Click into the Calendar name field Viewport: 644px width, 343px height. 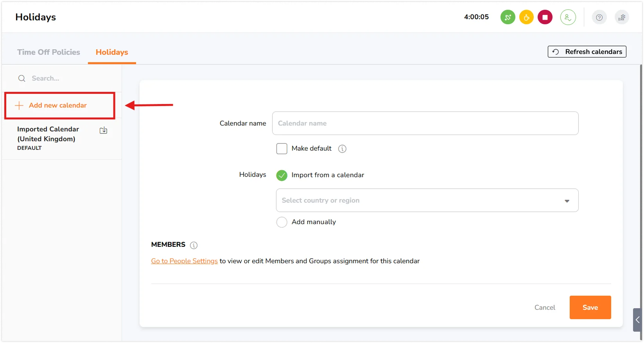point(425,123)
